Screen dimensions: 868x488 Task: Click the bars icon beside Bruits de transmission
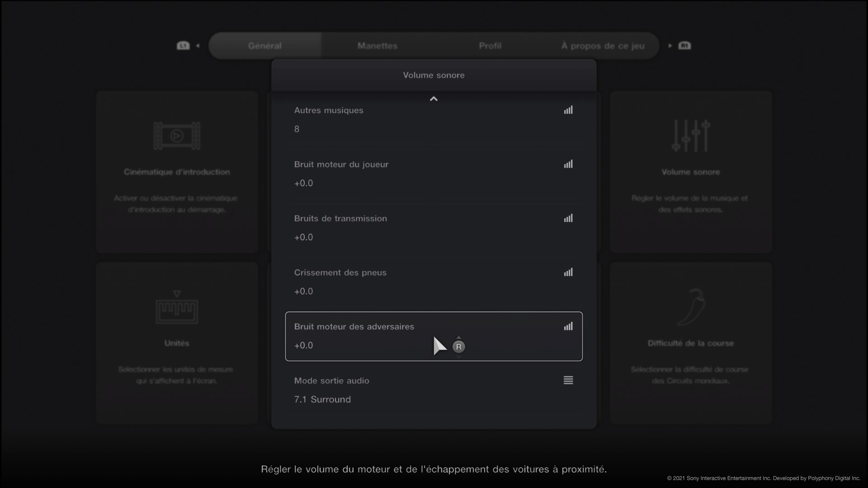click(568, 218)
